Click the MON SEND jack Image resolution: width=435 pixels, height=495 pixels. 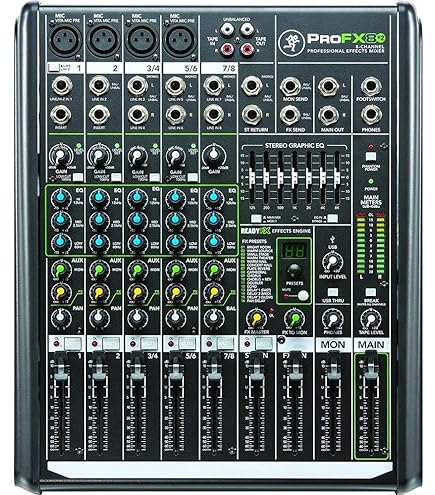click(x=290, y=86)
